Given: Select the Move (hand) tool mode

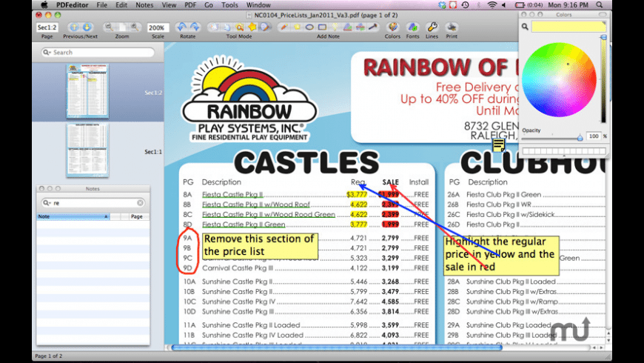Looking at the screenshot, I should tap(227, 27).
